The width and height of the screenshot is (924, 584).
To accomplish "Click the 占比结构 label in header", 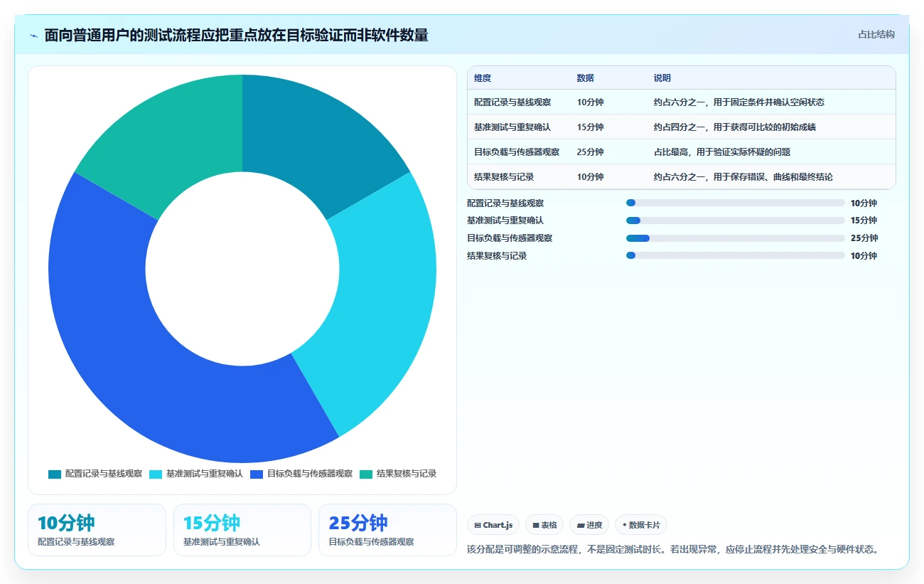I will coord(876,34).
